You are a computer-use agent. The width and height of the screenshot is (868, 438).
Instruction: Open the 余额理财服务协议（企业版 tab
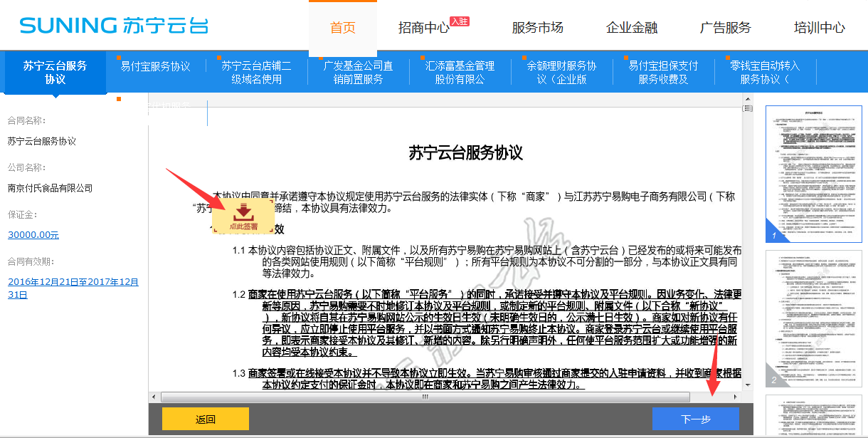point(562,72)
